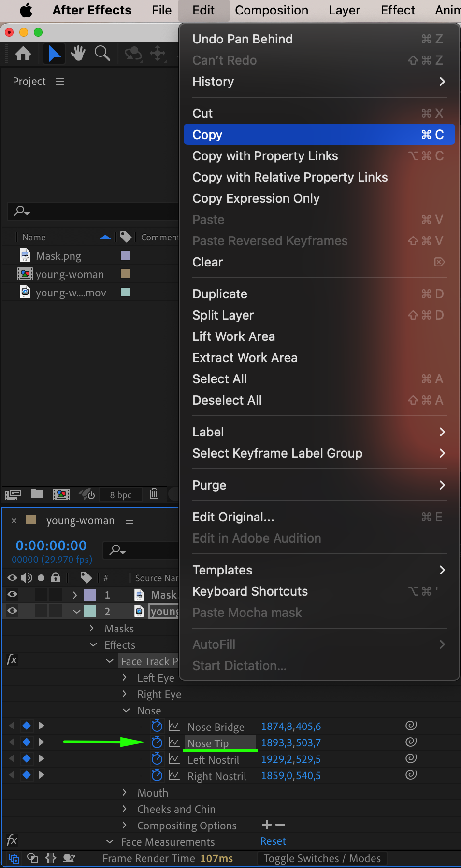The width and height of the screenshot is (461, 868).
Task: Click the Nose Tip stopwatch icon
Action: [157, 742]
